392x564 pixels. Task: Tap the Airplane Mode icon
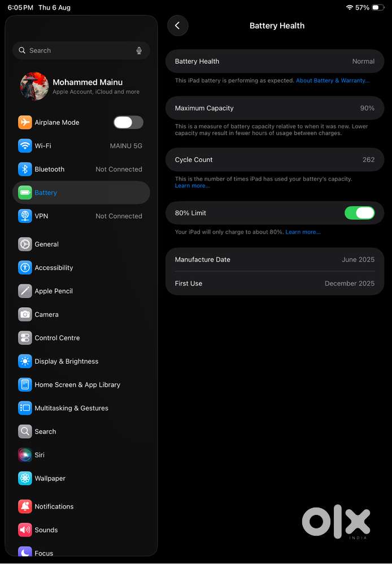coord(25,123)
